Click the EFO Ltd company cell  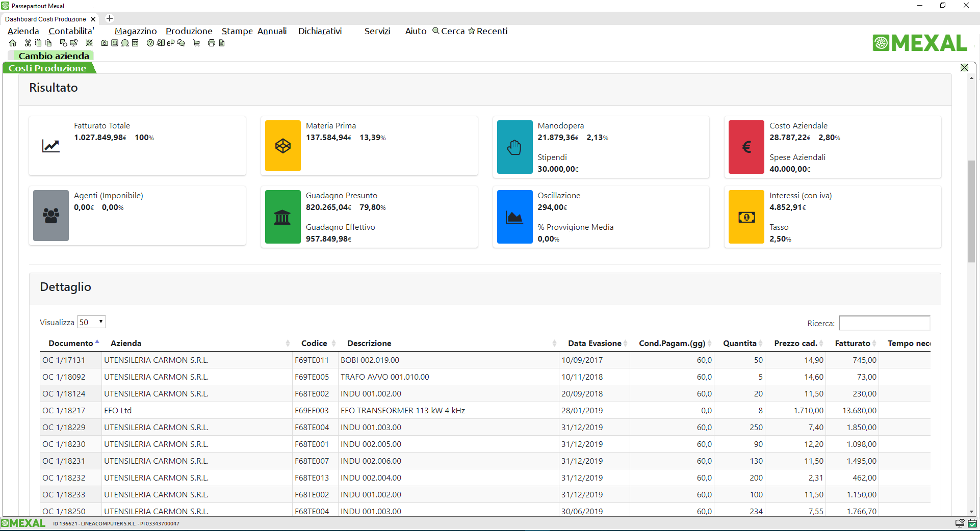pos(197,410)
